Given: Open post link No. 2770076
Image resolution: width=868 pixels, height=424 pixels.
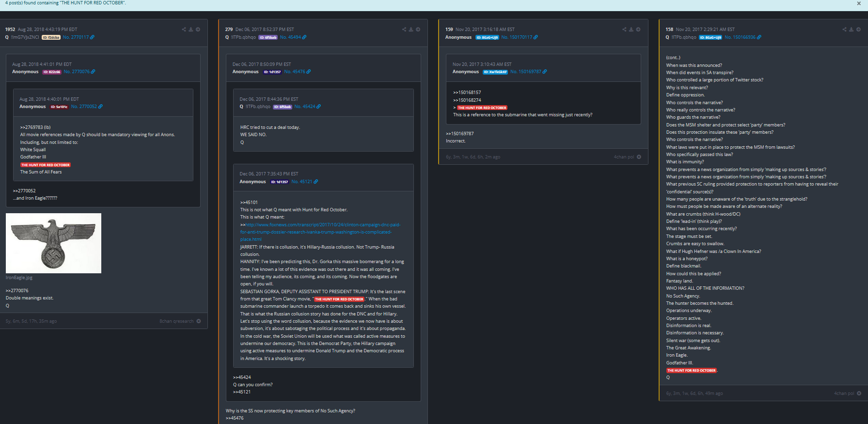Looking at the screenshot, I should pyautogui.click(x=77, y=72).
